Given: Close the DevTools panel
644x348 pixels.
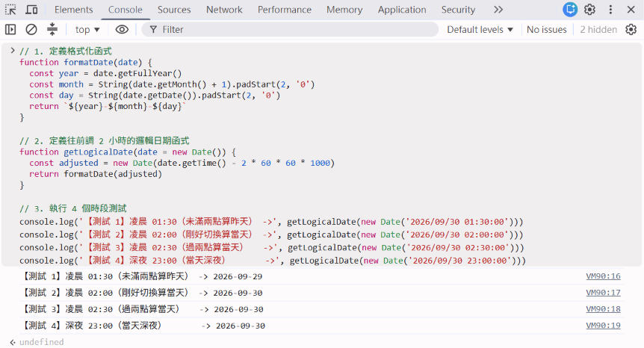Looking at the screenshot, I should tap(631, 10).
